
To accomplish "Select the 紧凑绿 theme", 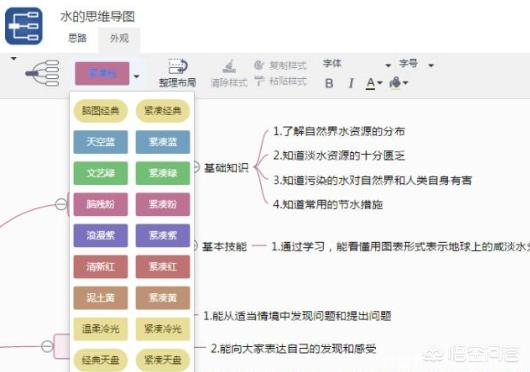I will click(x=163, y=173).
